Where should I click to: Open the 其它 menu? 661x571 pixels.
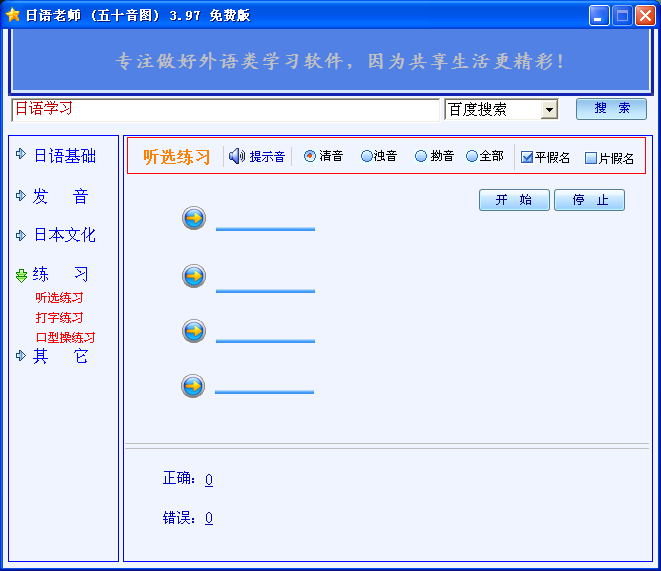(61, 357)
